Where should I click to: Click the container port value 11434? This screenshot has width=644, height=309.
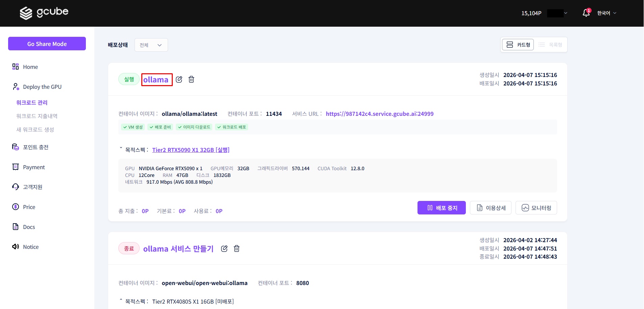[x=274, y=114]
